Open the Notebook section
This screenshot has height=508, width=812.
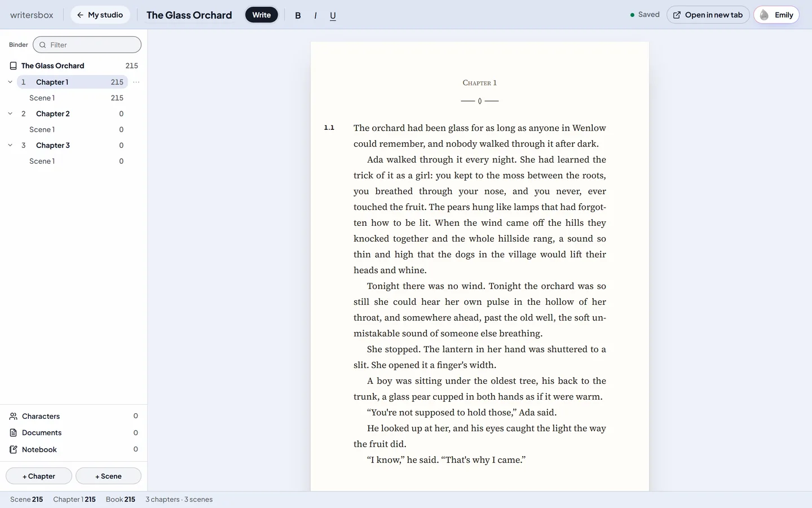(x=73, y=449)
